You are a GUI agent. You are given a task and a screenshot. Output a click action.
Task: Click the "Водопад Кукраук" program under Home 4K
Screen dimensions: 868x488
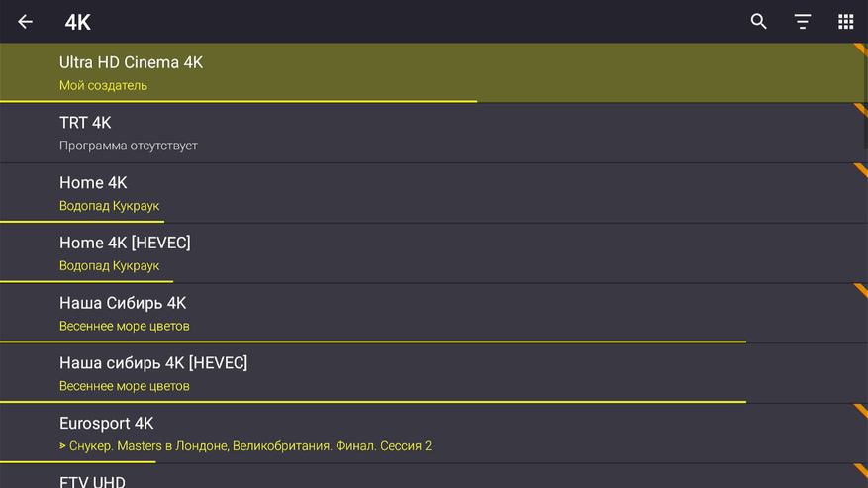109,206
